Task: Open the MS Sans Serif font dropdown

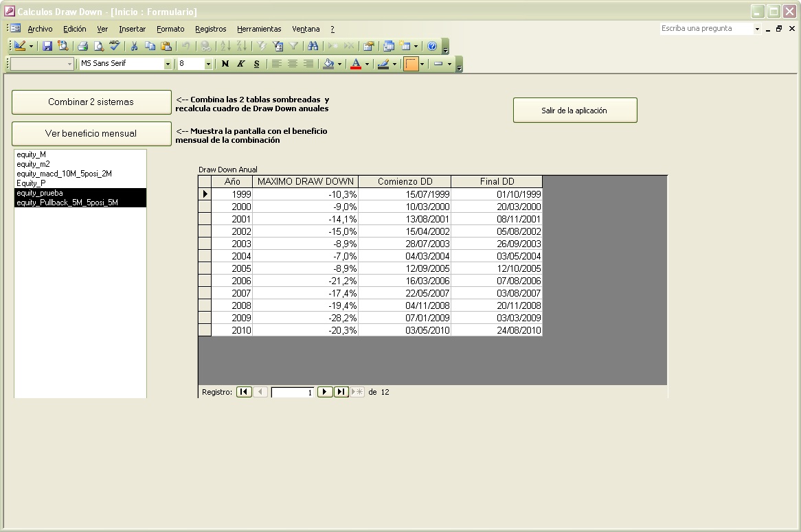Action: point(168,64)
